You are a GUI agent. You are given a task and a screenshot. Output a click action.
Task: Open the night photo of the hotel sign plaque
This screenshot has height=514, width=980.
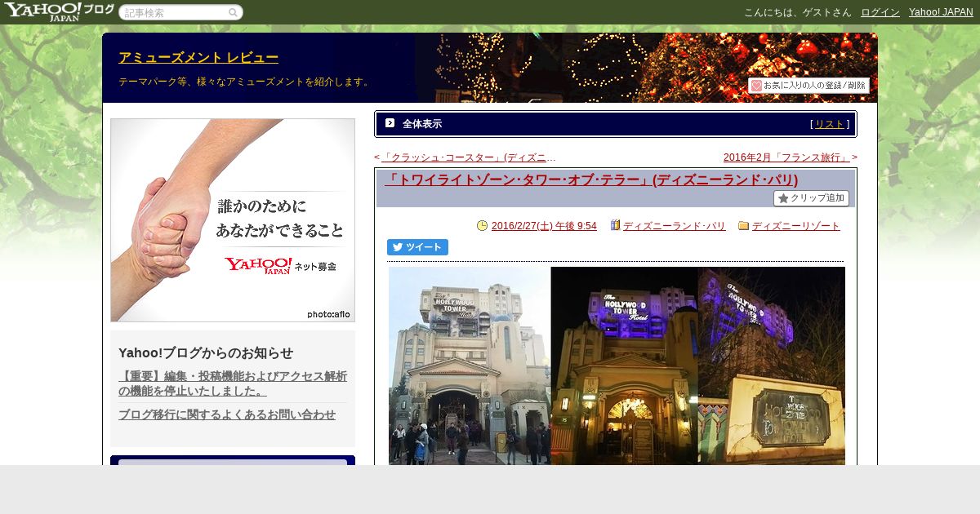[772, 366]
